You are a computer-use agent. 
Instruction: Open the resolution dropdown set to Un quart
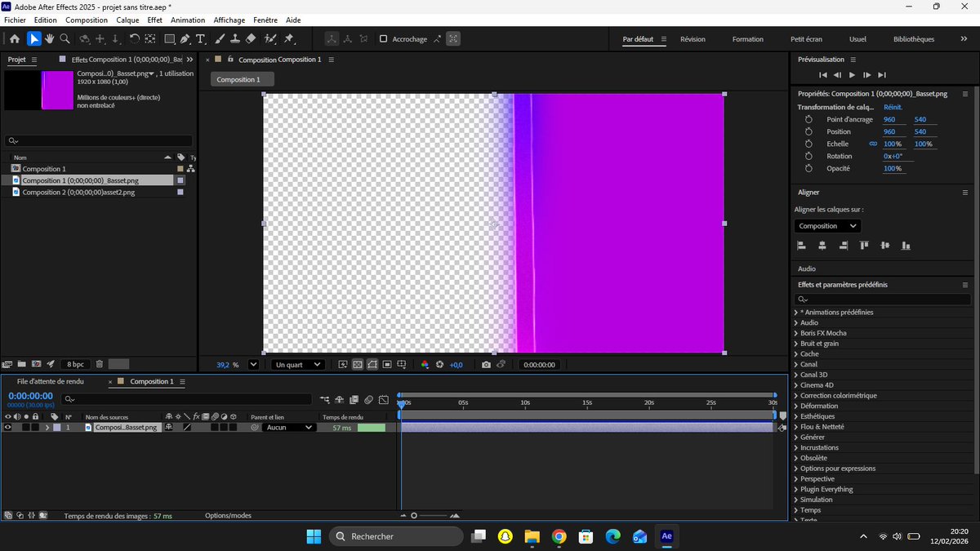coord(297,365)
